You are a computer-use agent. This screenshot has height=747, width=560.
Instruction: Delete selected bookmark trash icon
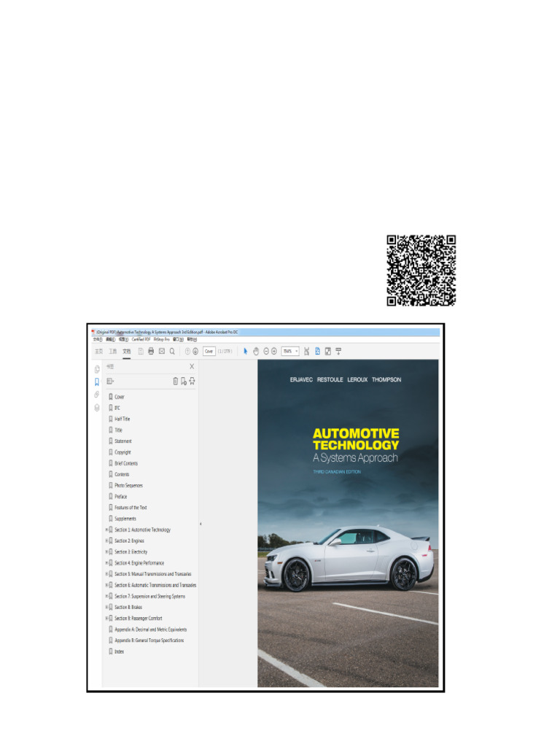point(175,381)
